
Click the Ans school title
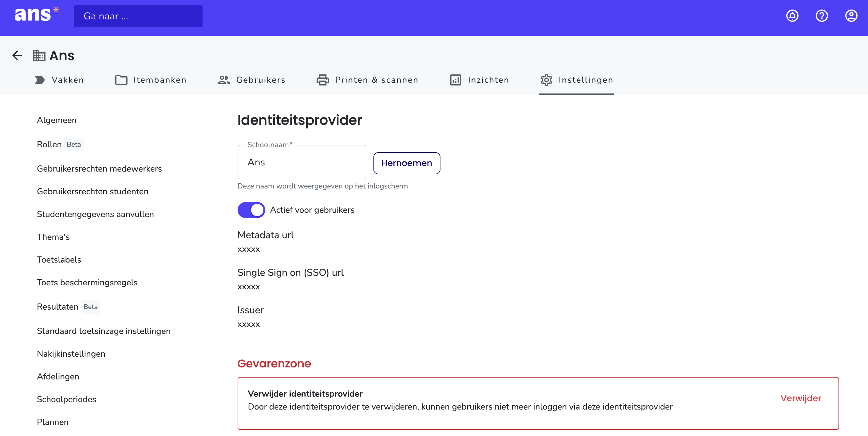(62, 55)
